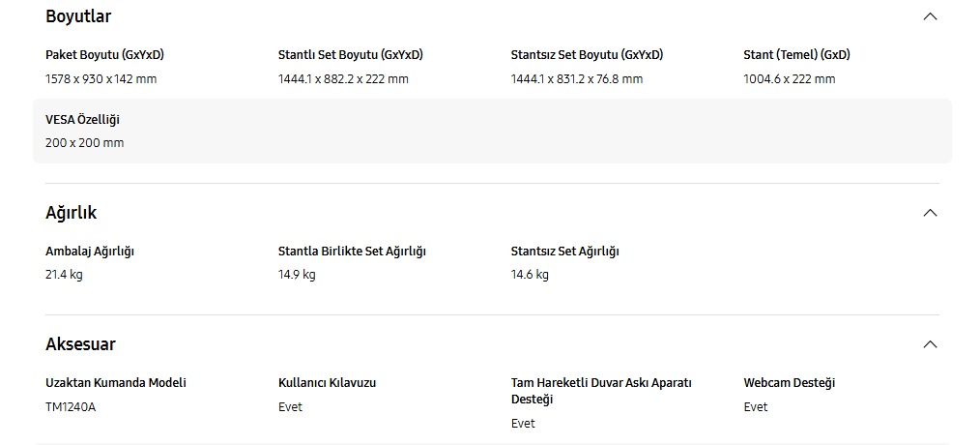Select the Uzaktan Kumanda Modeli label
This screenshot has width=980, height=445.
(116, 383)
